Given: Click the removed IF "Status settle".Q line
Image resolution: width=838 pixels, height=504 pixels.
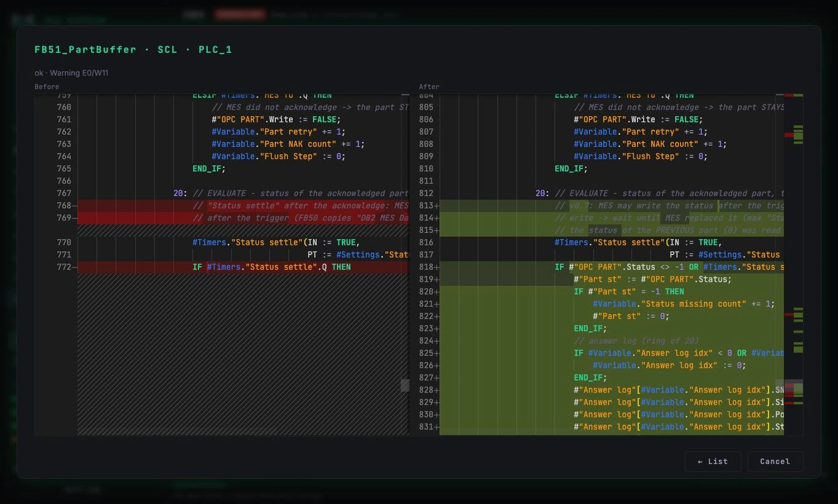Looking at the screenshot, I should [x=243, y=267].
